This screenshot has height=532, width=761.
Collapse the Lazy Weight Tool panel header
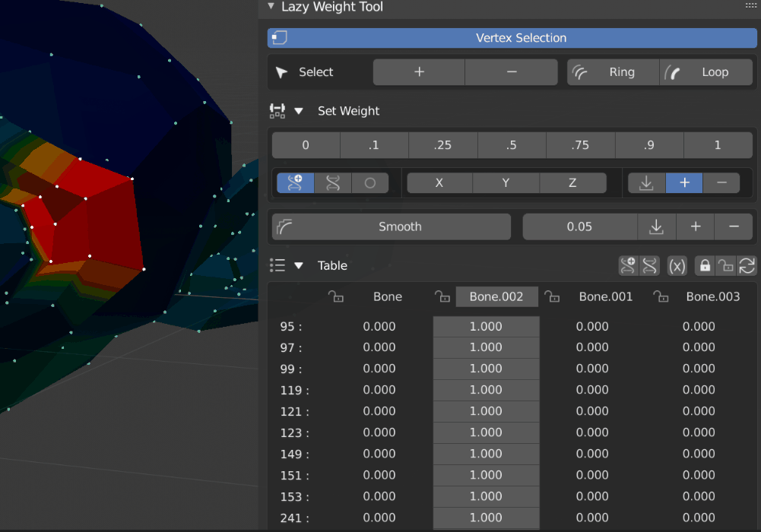pyautogui.click(x=271, y=7)
